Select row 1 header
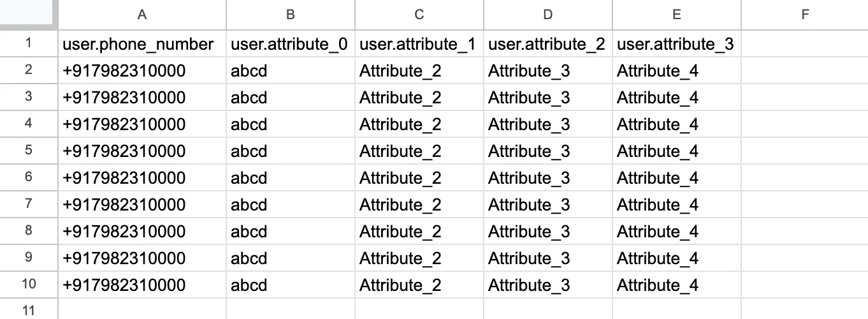The height and width of the screenshot is (319, 868). [x=29, y=43]
